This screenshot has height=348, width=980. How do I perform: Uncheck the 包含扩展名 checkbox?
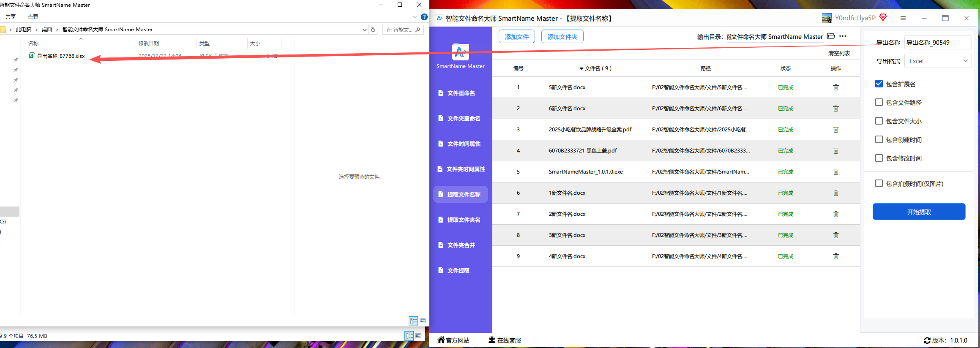pyautogui.click(x=879, y=84)
